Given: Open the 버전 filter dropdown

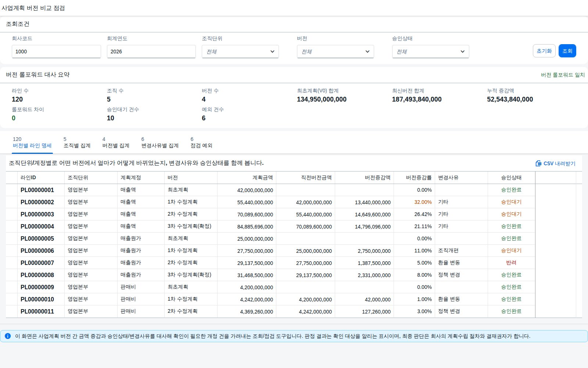Looking at the screenshot, I should point(335,52).
